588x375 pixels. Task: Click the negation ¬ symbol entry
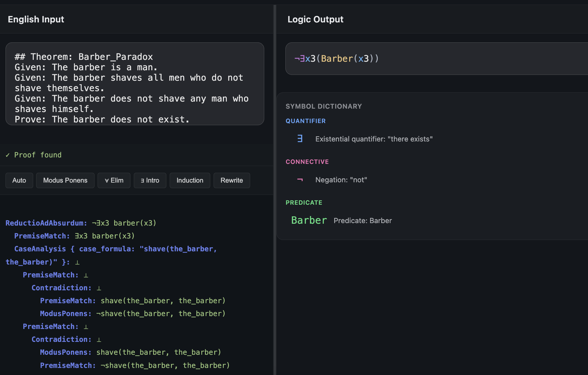[x=300, y=180]
